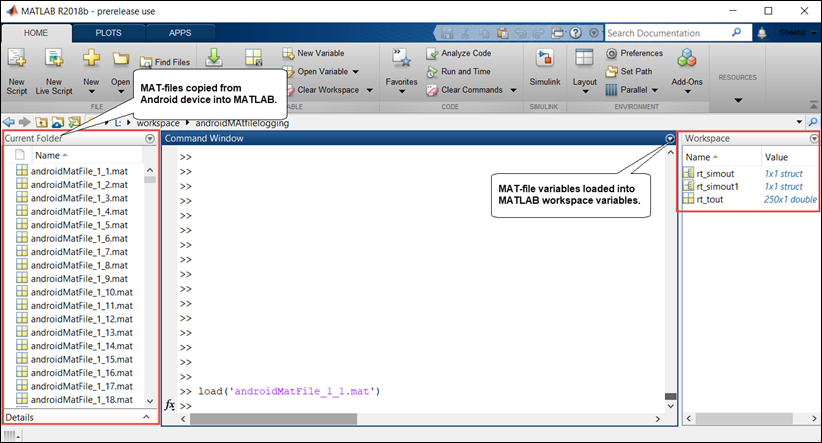Click the Find Files button

pos(165,62)
